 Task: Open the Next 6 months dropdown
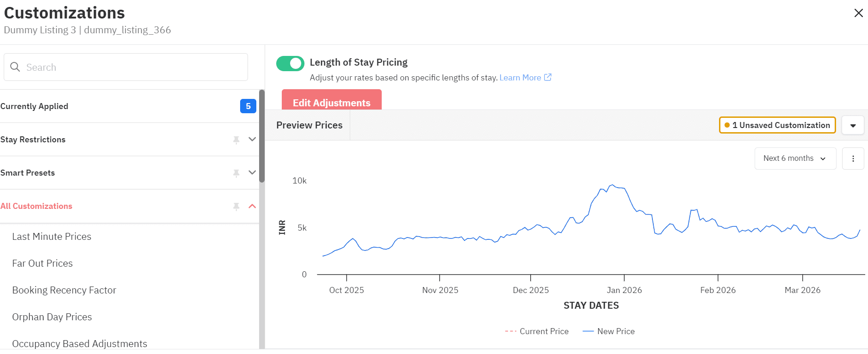pos(795,159)
